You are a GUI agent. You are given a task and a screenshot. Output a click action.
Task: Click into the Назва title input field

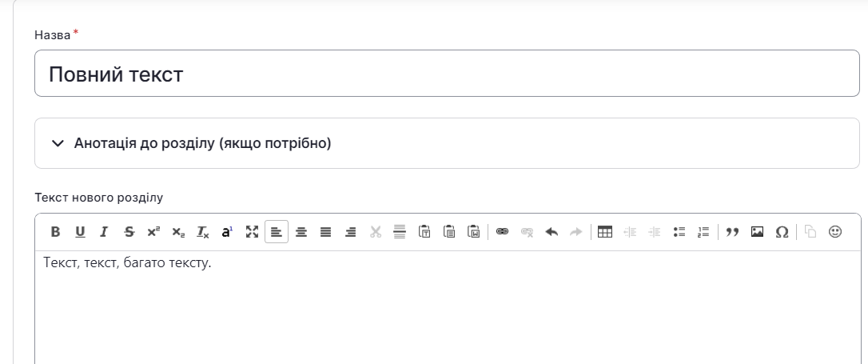point(447,74)
